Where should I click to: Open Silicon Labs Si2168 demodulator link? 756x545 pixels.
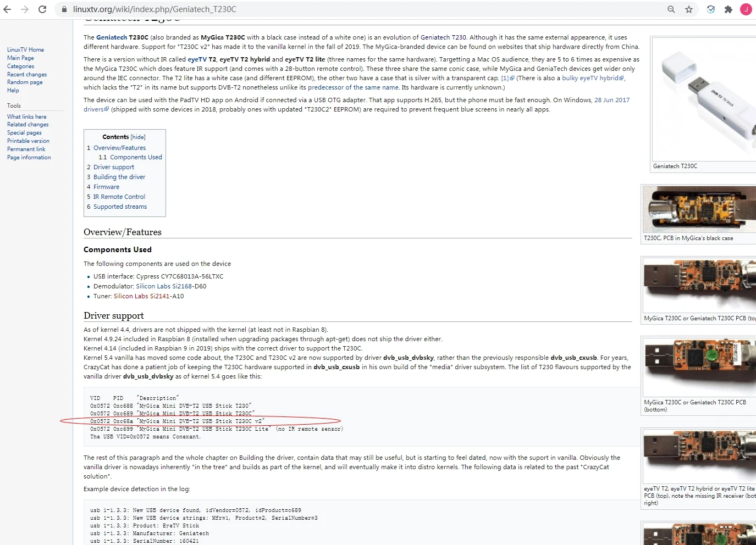(164, 287)
